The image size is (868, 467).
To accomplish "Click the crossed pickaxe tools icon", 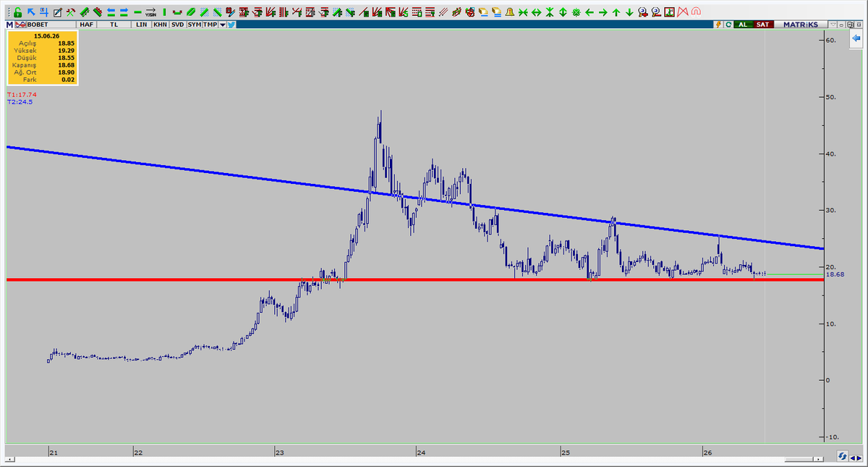I will 70,12.
